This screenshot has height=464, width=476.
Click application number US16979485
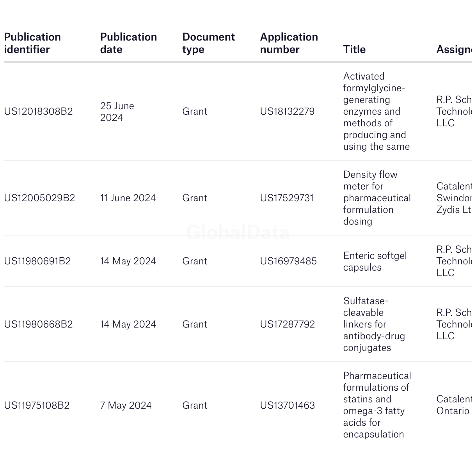tap(288, 261)
